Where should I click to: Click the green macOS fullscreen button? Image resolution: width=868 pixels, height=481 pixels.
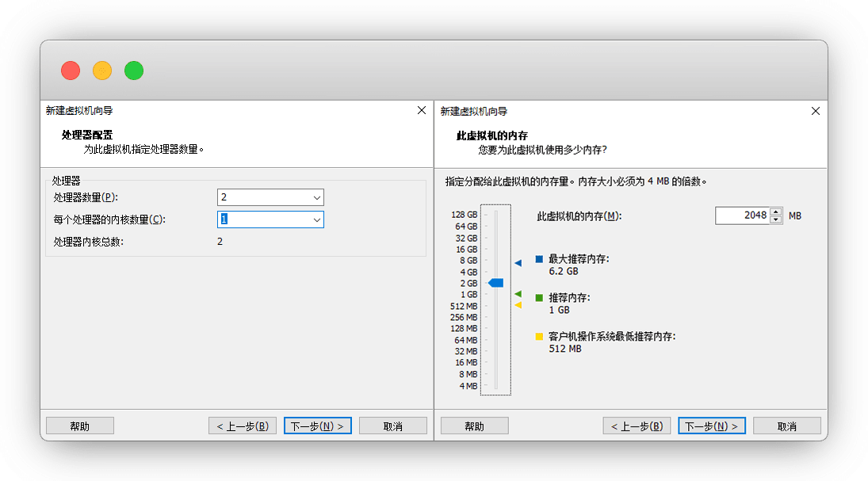[134, 71]
